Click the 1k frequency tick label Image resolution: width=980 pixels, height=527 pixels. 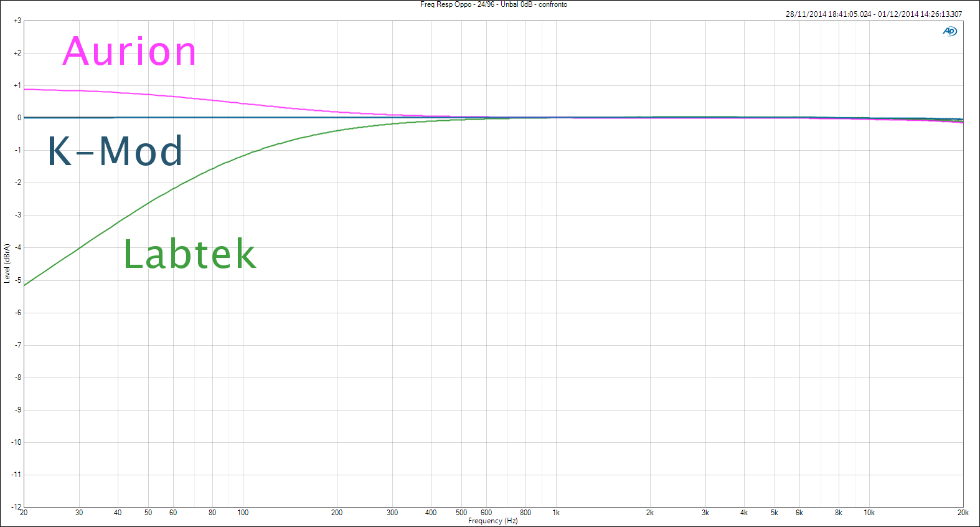556,513
